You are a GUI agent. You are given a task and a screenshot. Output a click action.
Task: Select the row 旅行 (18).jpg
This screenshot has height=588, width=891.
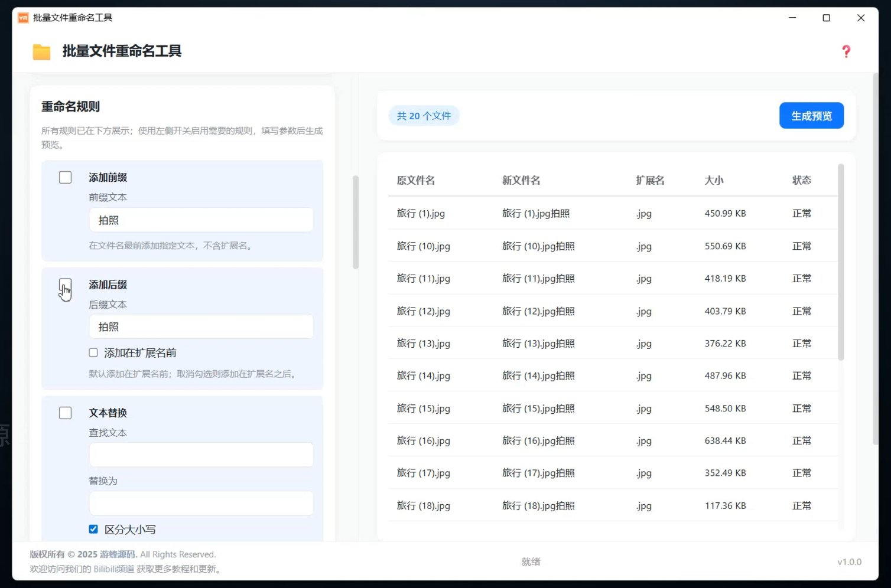[613, 505]
